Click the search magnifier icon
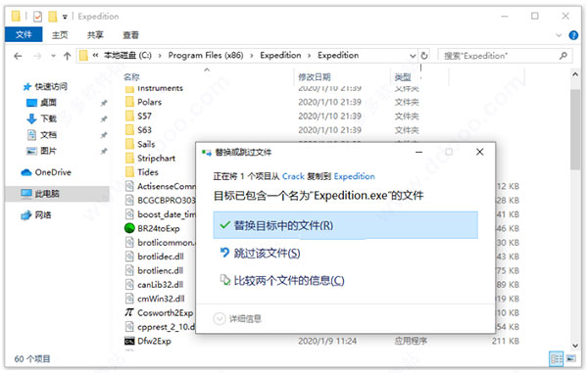588x373 pixels. (563, 56)
